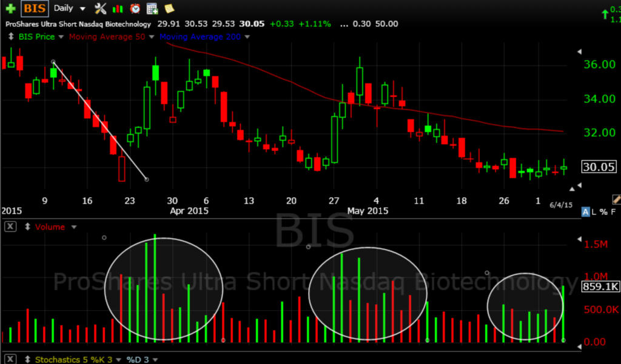
Task: Click the 1.0M volume scale label
Action: tap(596, 276)
